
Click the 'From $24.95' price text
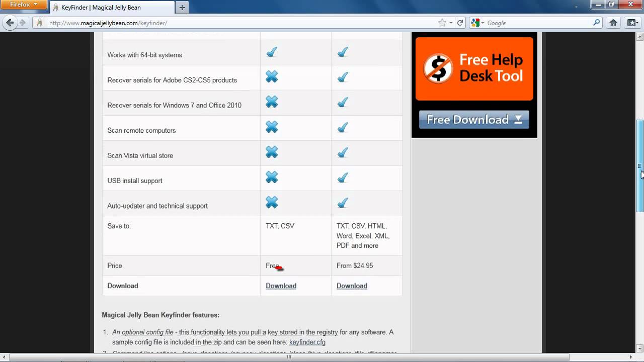(x=355, y=265)
